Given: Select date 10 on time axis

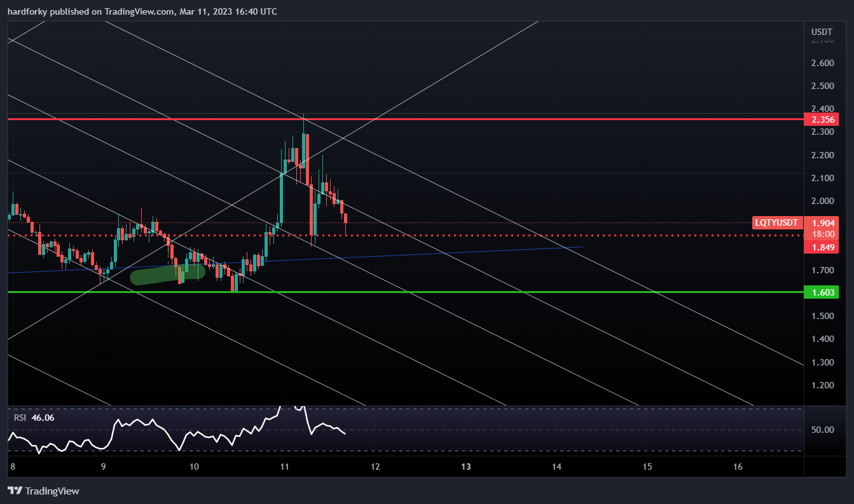Looking at the screenshot, I should [x=194, y=467].
